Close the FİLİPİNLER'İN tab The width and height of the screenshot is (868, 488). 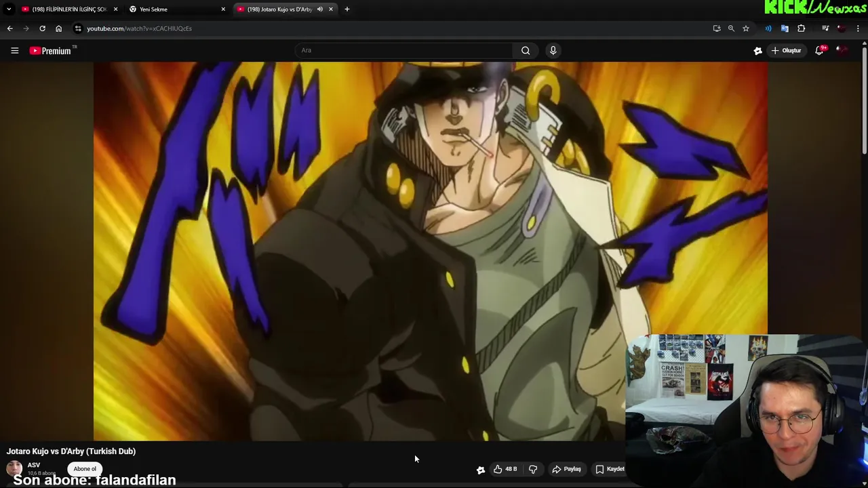115,9
